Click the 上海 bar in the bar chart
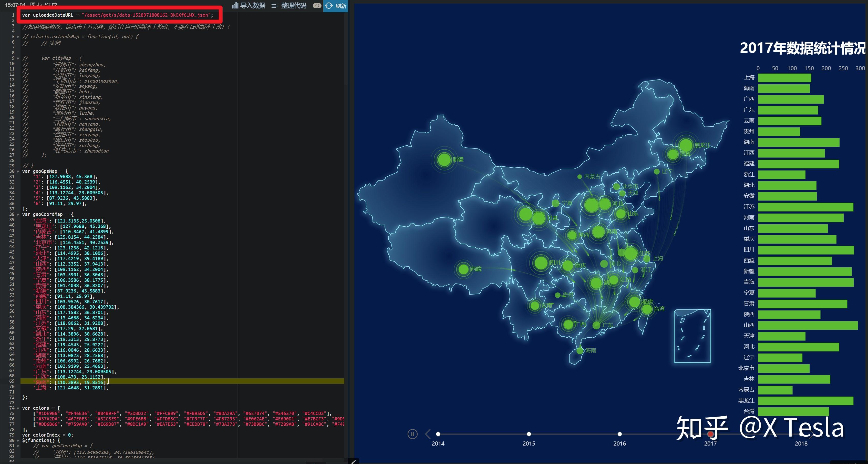The height and width of the screenshot is (464, 868). [x=784, y=78]
